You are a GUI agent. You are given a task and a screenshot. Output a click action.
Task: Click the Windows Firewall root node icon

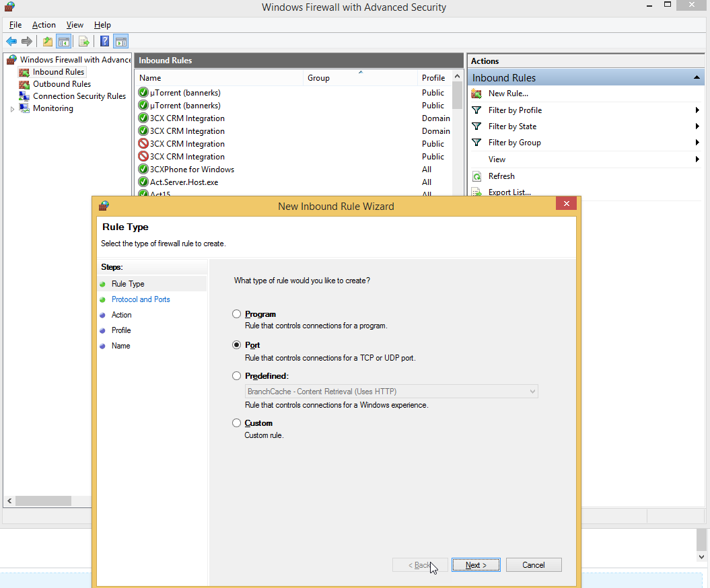pyautogui.click(x=11, y=60)
